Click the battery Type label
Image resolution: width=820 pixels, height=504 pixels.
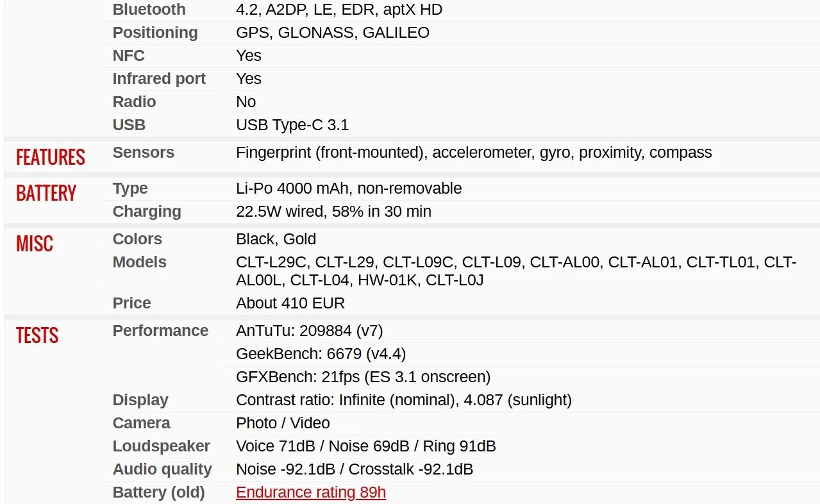click(x=130, y=189)
